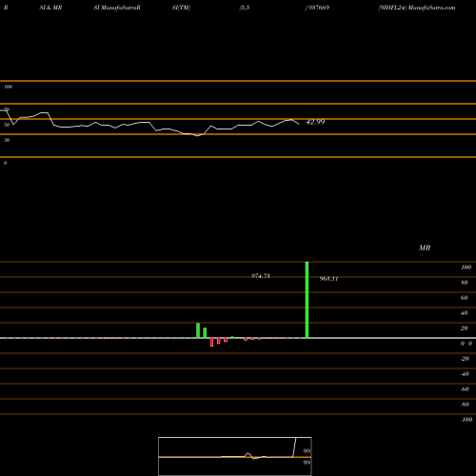Click the RSI axis label 30
Viewport: 476px width, 476px height.
click(7, 140)
